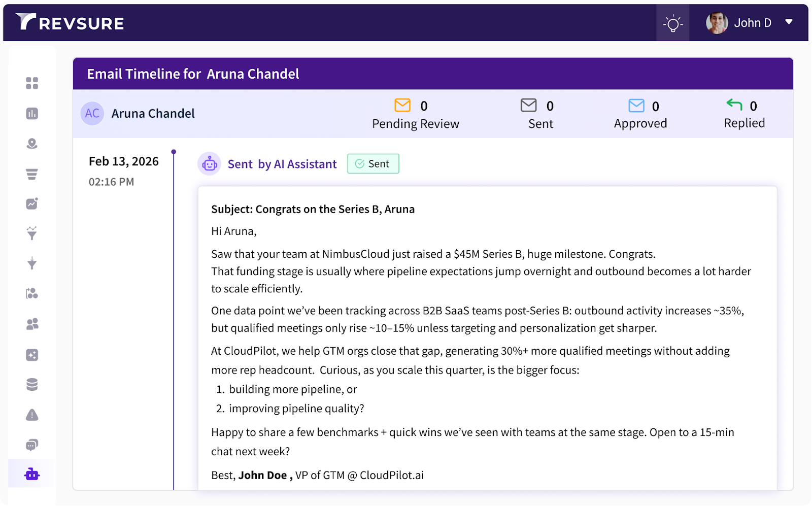Click the AC initials avatar
This screenshot has width=812, height=506.
[x=92, y=113]
